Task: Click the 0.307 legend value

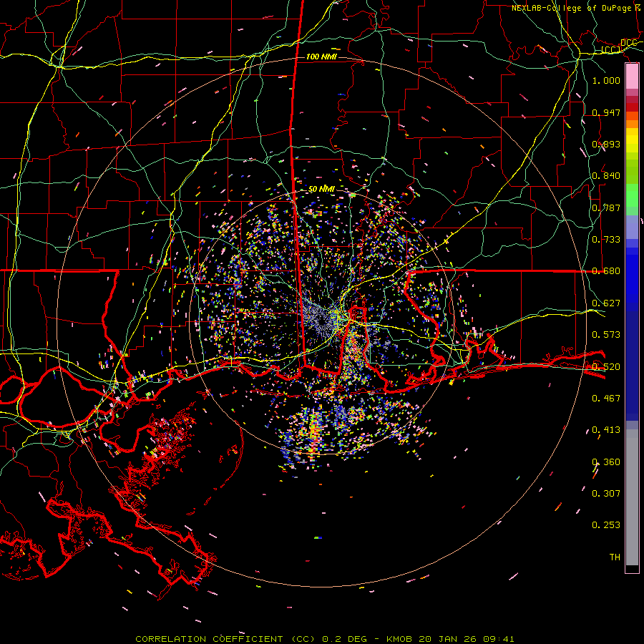Action: [x=606, y=493]
